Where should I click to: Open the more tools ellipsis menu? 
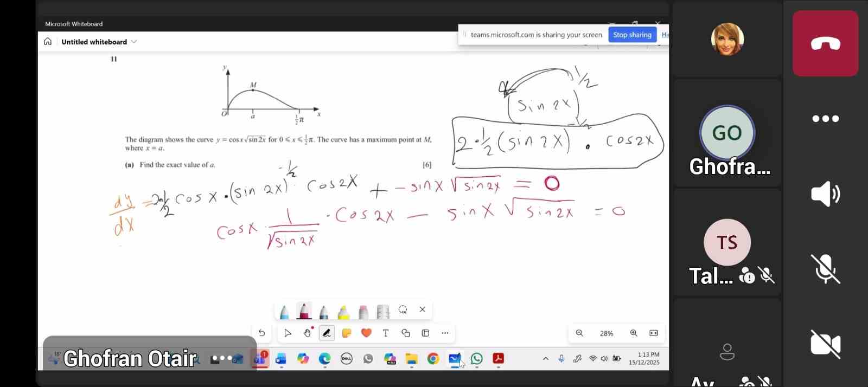445,333
